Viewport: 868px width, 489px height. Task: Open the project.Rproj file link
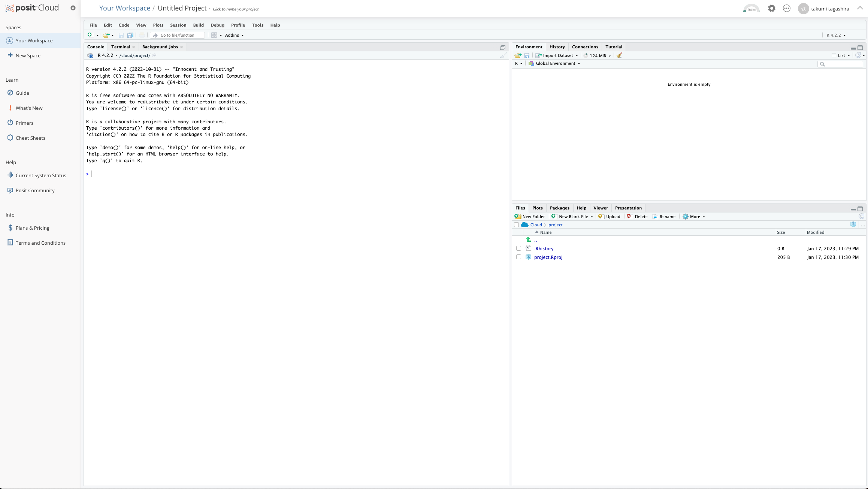point(548,257)
